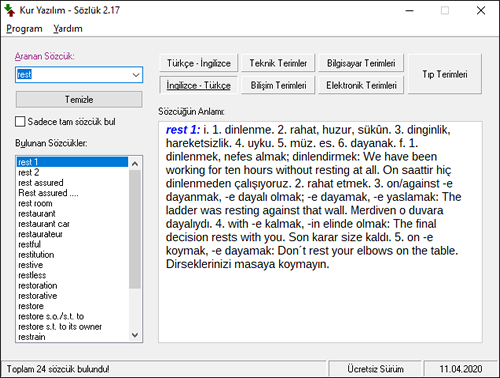Open the Program menu
Screen dimensions: 500x378
point(24,29)
